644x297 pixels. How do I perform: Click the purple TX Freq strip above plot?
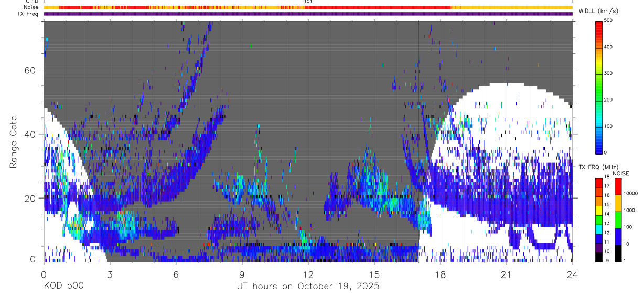point(308,14)
